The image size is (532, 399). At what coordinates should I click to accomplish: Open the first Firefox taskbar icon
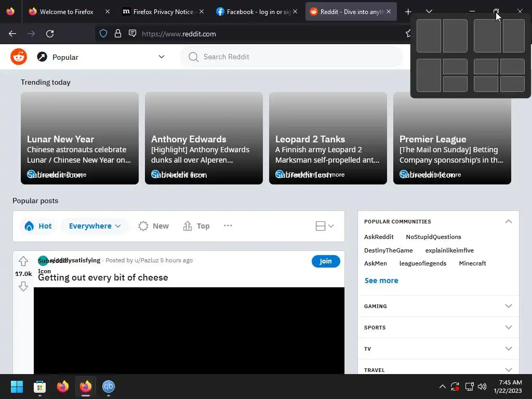click(63, 387)
